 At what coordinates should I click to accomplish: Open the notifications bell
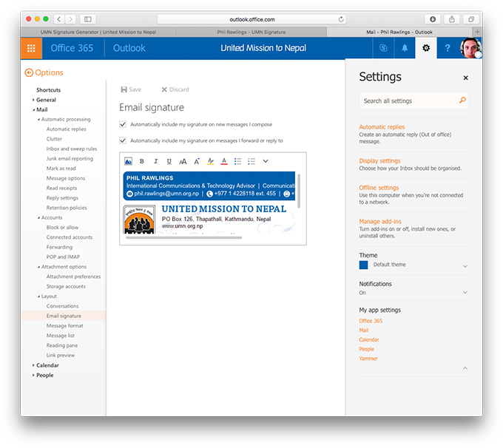[x=405, y=48]
